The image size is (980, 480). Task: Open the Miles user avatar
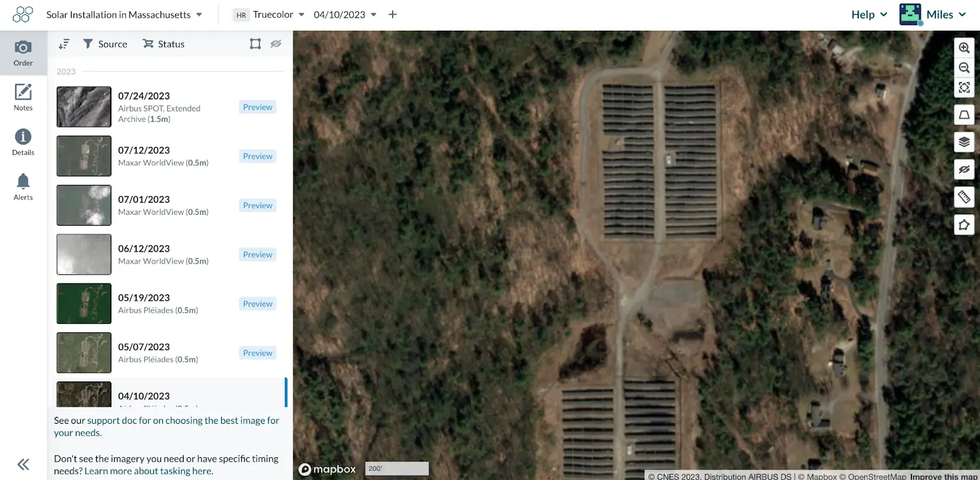(x=910, y=15)
